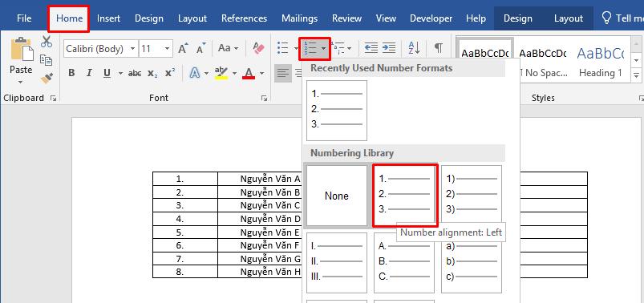644x303 pixels.
Task: Toggle Superscript formatting
Action: click(x=170, y=73)
